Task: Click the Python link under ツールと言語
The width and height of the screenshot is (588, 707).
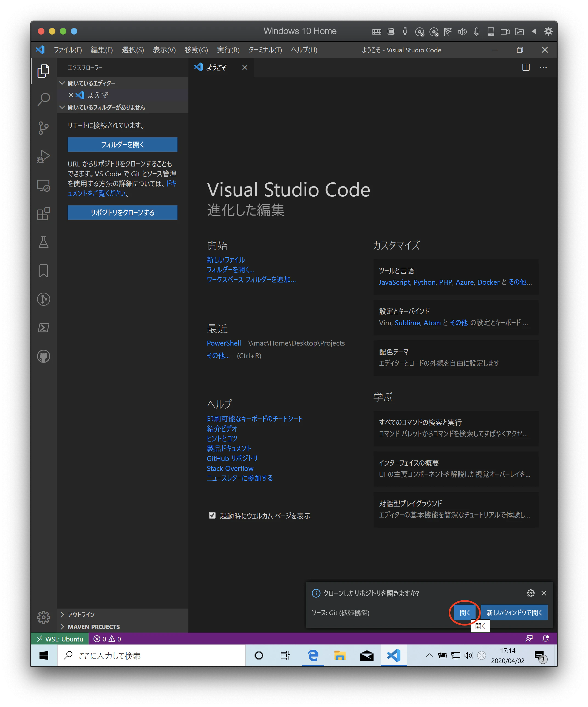Action: [x=424, y=282]
